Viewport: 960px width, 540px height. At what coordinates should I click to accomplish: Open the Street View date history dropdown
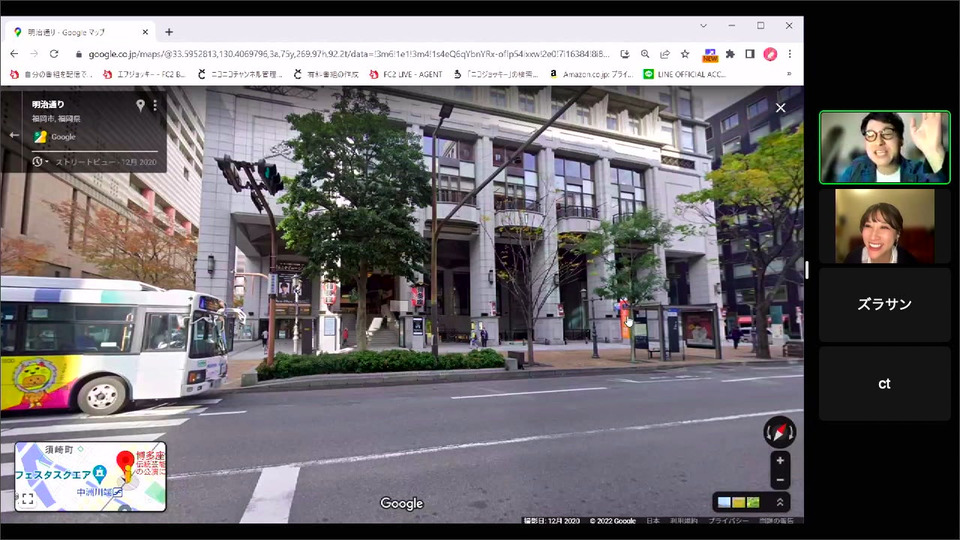pos(39,161)
